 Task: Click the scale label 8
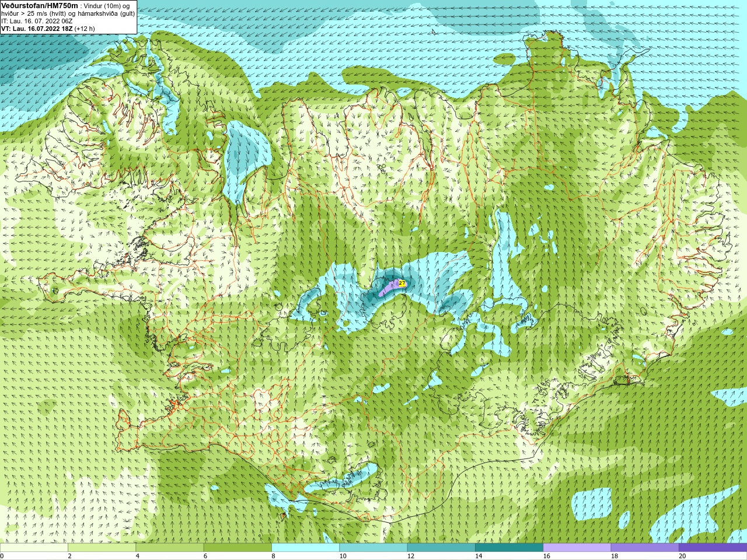coord(273,556)
